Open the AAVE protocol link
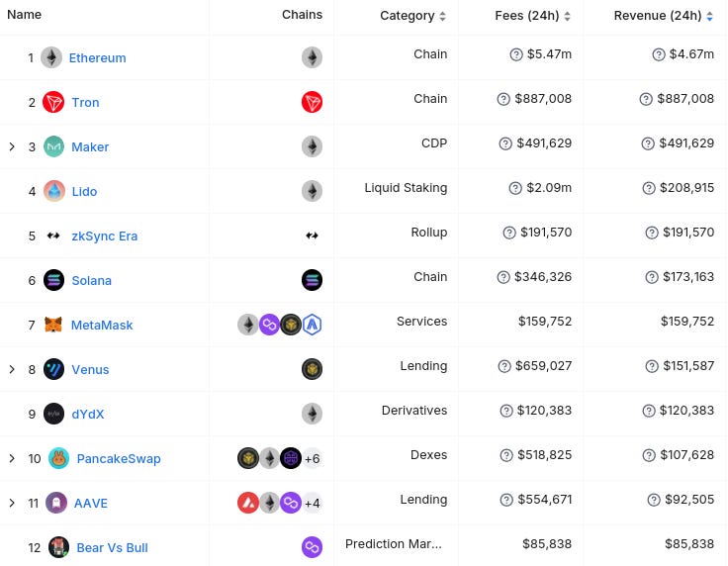 tap(91, 504)
